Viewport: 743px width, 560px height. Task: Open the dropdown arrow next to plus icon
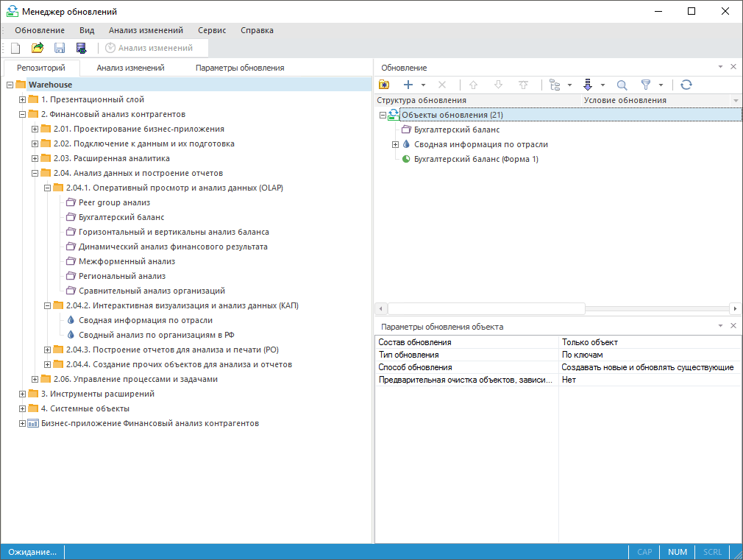pos(424,85)
